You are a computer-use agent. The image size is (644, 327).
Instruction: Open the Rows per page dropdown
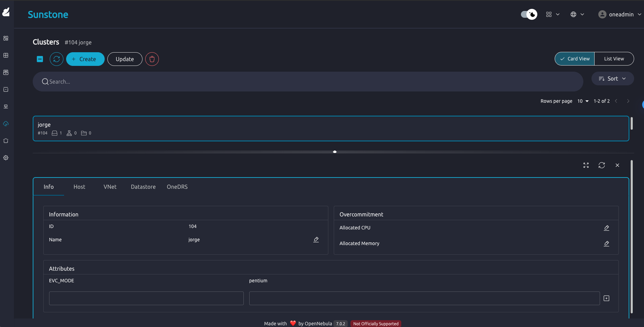[583, 101]
